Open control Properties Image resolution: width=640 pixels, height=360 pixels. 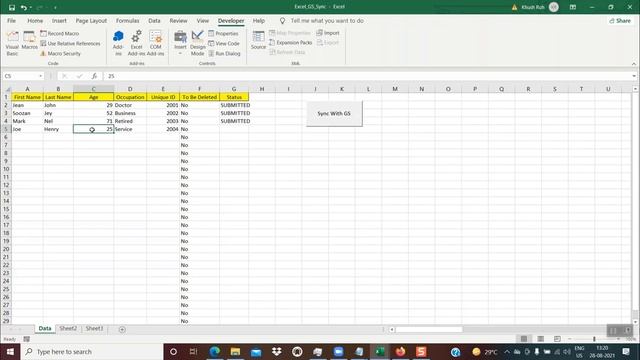coord(223,33)
